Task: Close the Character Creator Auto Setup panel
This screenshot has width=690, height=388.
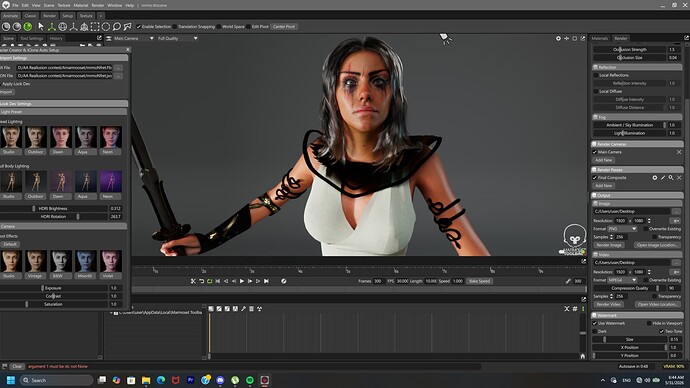Action: 128,50
